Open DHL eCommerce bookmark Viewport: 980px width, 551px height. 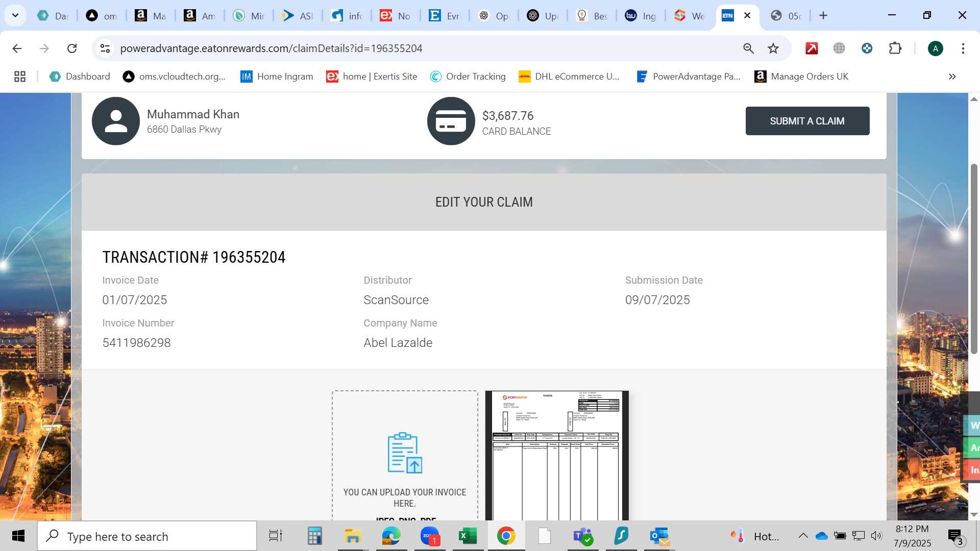[x=569, y=77]
